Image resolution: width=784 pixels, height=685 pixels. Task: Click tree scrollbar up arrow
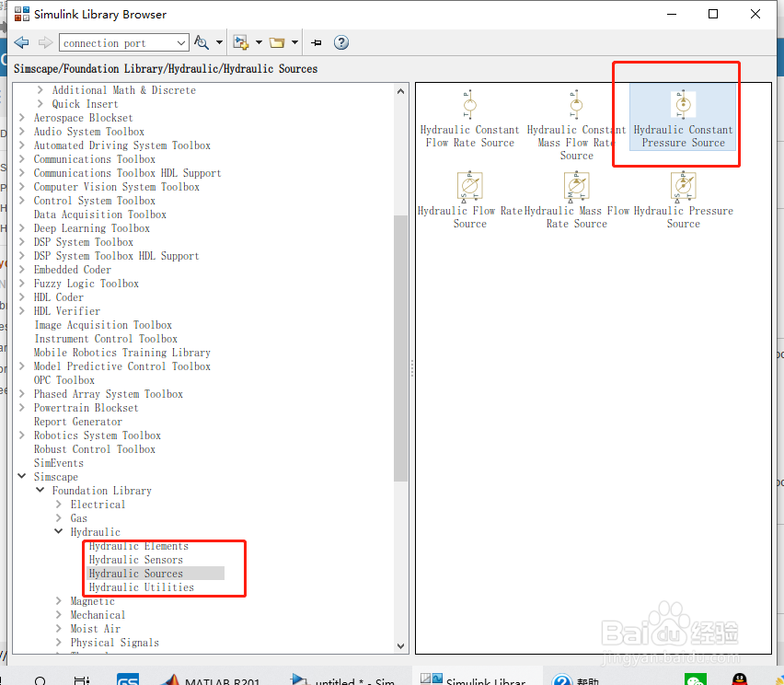tap(400, 91)
